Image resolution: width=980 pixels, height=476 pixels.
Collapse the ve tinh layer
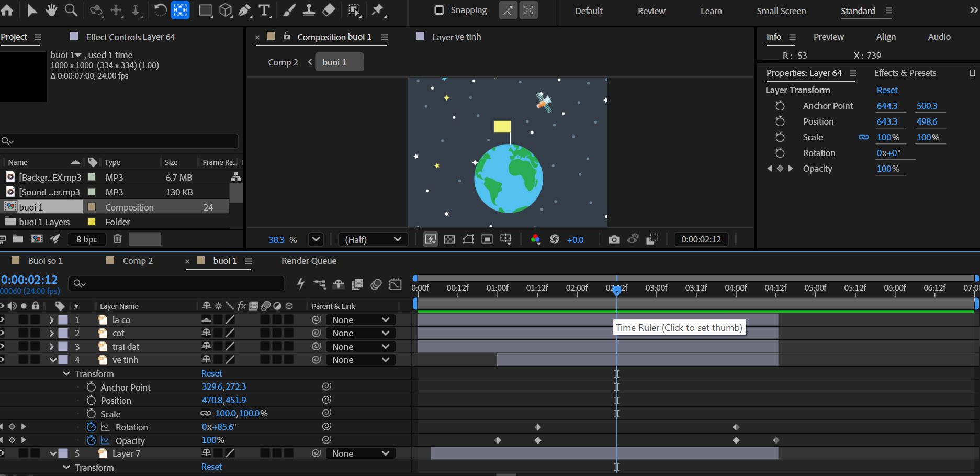point(53,360)
